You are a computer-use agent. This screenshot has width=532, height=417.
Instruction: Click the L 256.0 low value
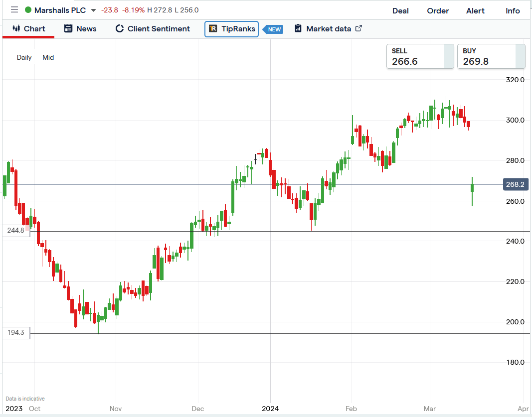pos(186,10)
